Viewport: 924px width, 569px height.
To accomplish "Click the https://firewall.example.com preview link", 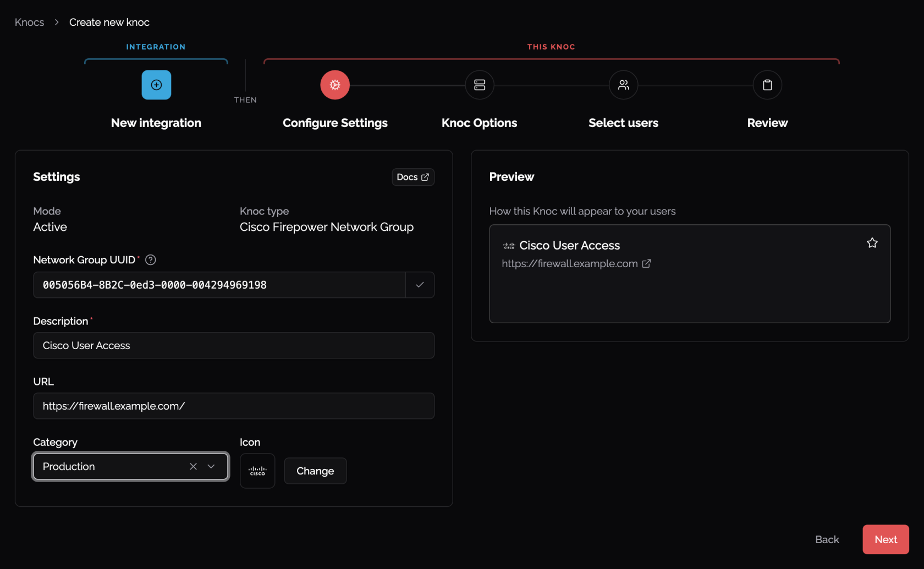I will coord(570,264).
